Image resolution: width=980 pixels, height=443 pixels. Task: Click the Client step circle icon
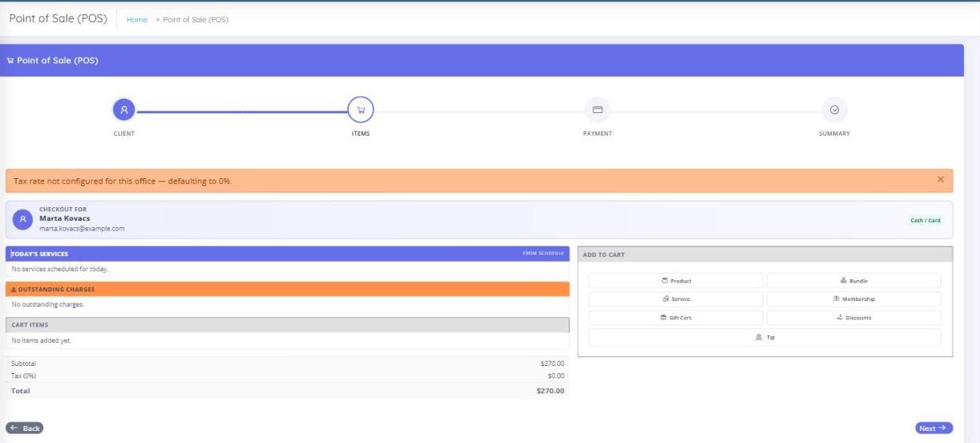124,109
